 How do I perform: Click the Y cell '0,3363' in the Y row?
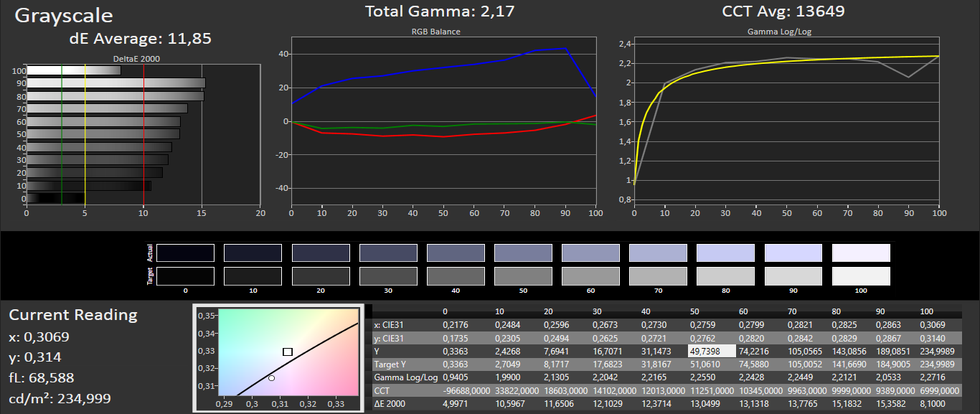pyautogui.click(x=457, y=351)
